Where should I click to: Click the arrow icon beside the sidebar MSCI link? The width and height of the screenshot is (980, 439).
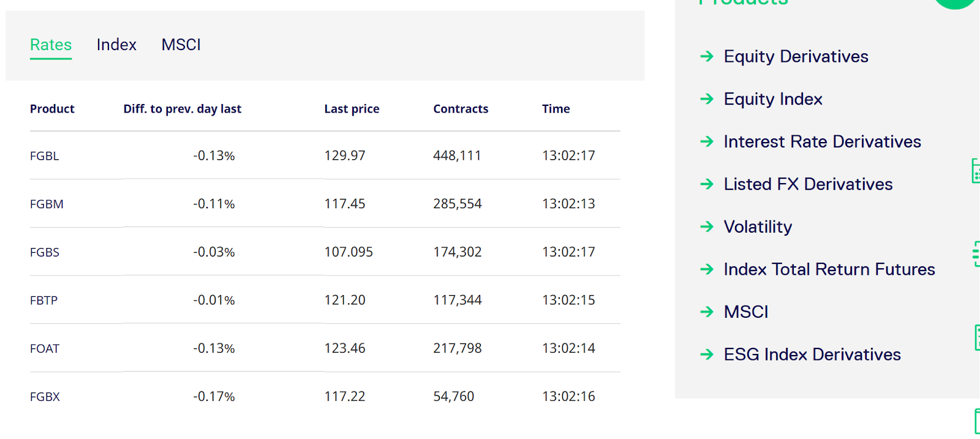click(707, 312)
